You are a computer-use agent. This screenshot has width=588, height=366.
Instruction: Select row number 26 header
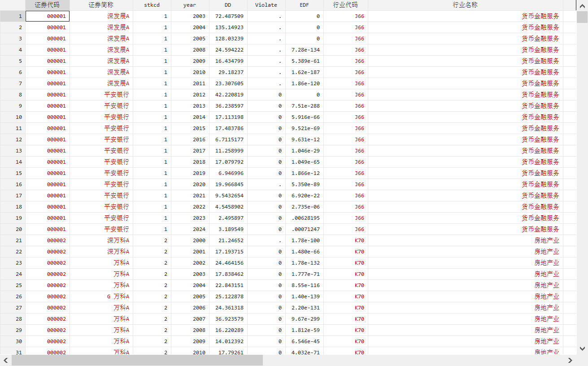tap(13, 296)
